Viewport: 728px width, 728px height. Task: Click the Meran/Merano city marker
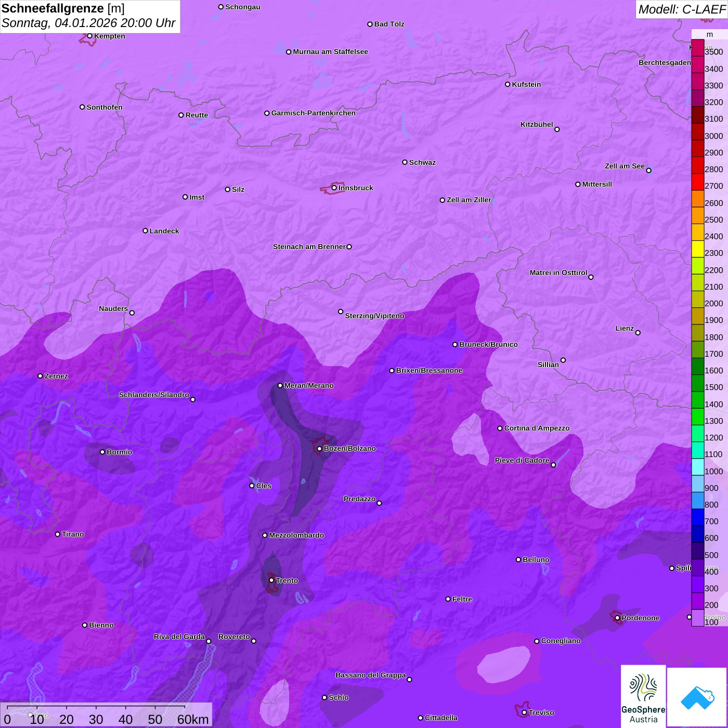pyautogui.click(x=280, y=385)
